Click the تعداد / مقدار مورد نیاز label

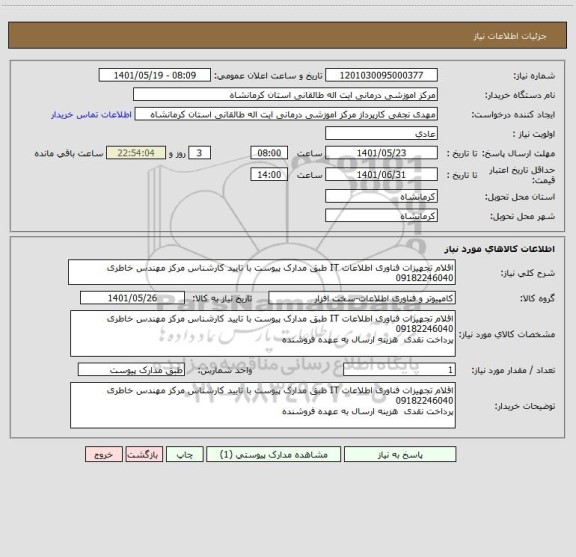tap(513, 370)
